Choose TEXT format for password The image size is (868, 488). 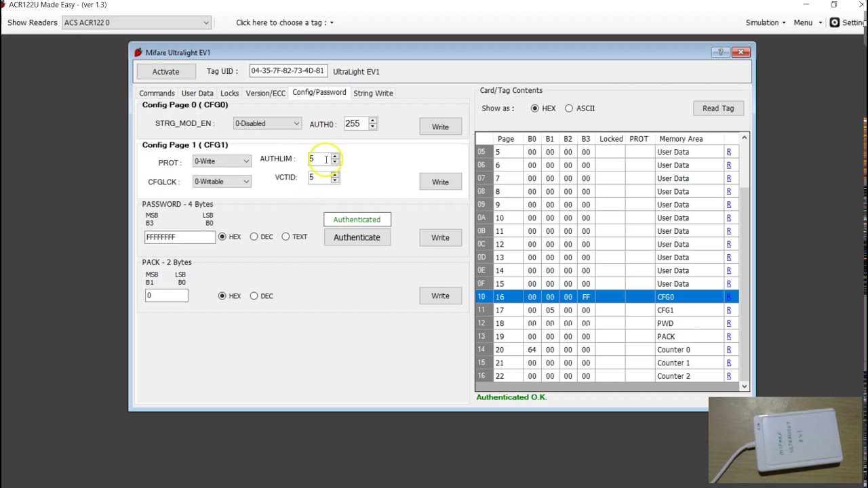coord(285,237)
